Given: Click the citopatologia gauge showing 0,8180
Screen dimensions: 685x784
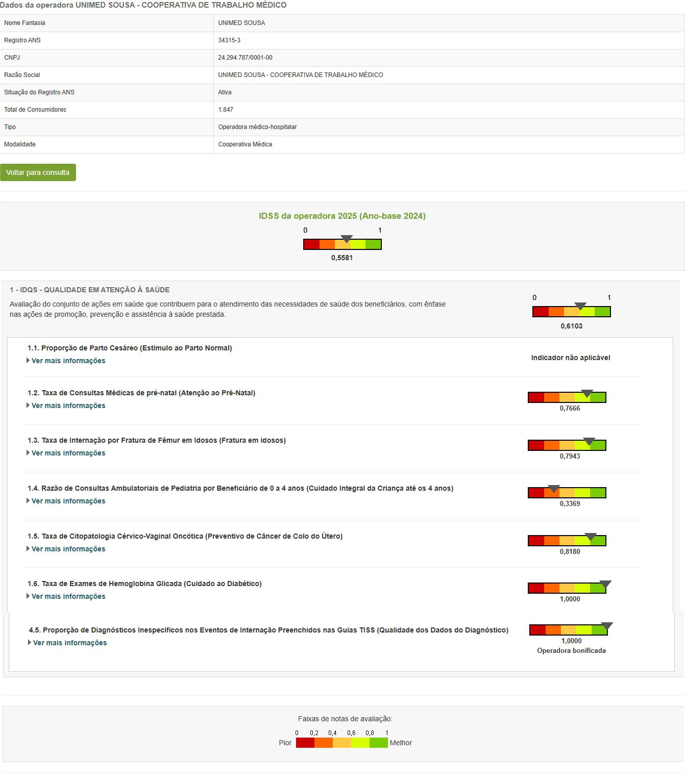Looking at the screenshot, I should (x=567, y=541).
